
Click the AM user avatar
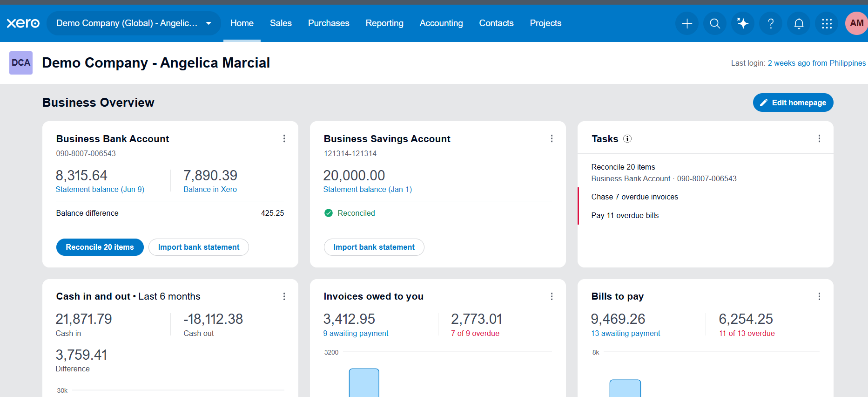[x=856, y=23]
